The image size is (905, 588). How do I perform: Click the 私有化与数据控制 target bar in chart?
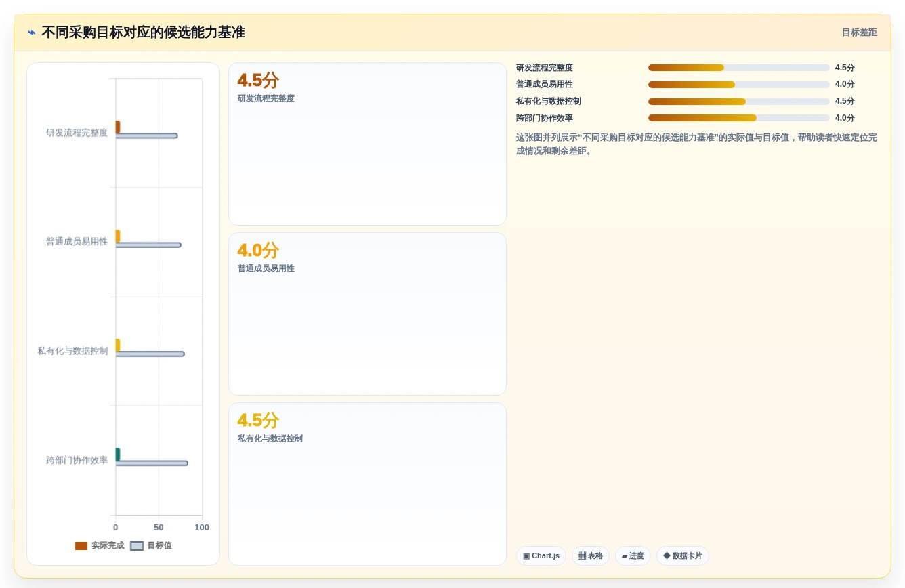(x=150, y=354)
